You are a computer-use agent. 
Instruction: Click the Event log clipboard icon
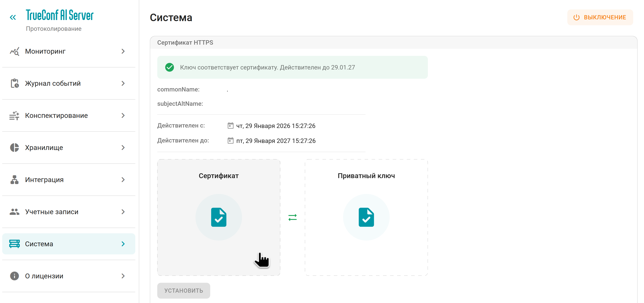tap(14, 83)
